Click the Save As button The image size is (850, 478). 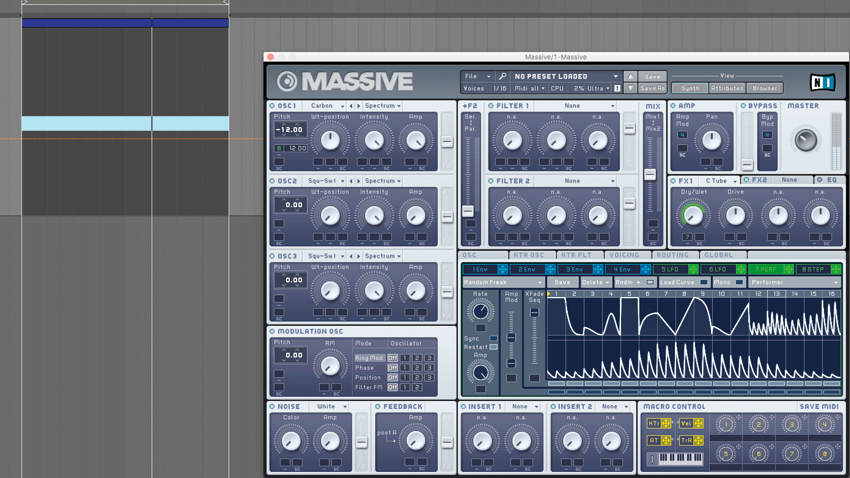coord(652,88)
